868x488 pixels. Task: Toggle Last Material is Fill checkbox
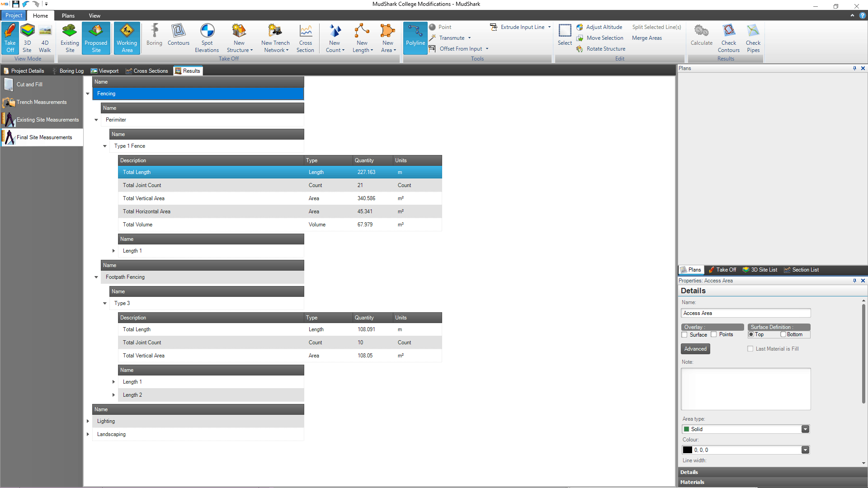[750, 348]
